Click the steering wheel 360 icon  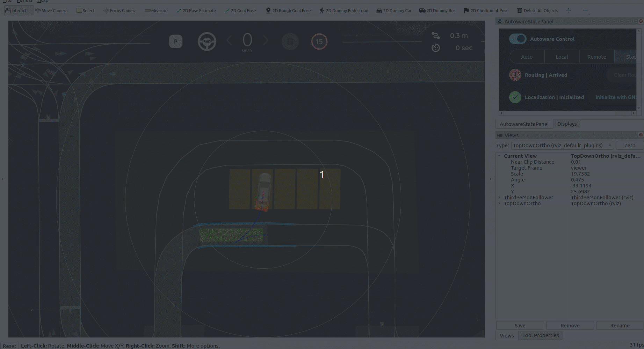(207, 42)
